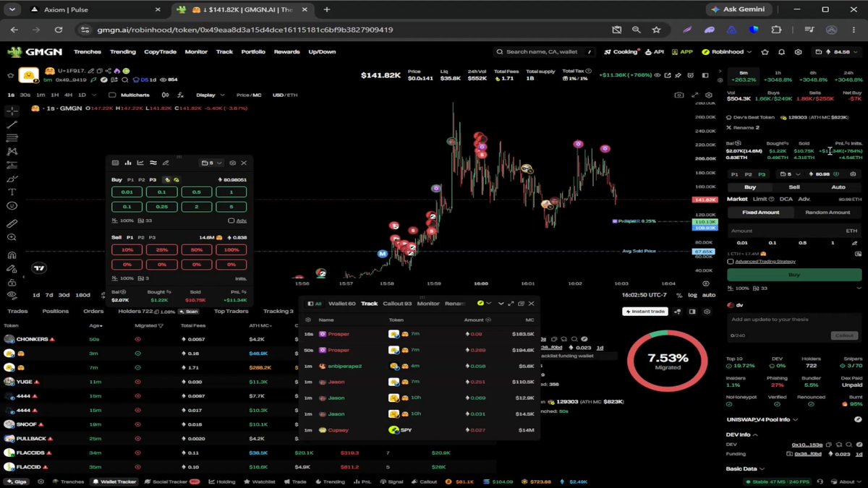Open the wallet balance 84.56 dropdown
The height and width of the screenshot is (488, 868).
(x=836, y=52)
